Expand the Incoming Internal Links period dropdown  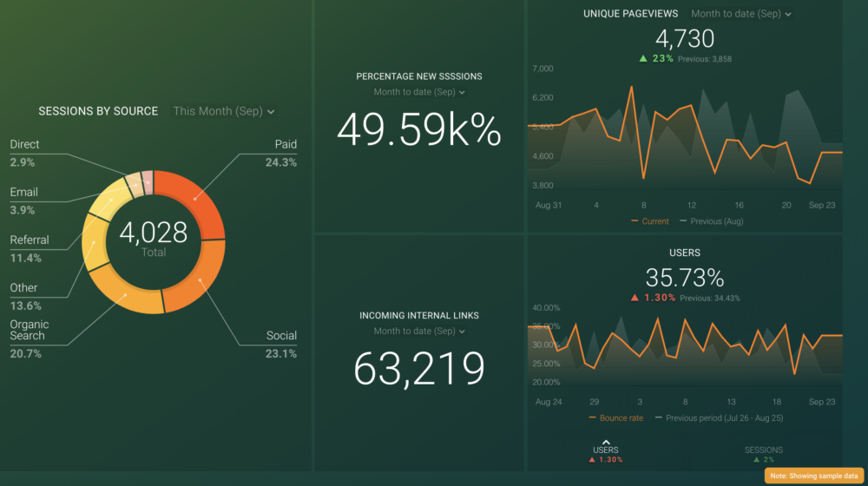coord(419,332)
